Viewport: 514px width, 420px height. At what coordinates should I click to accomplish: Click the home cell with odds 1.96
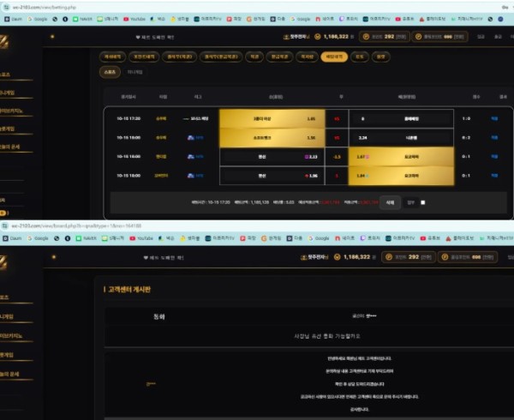click(272, 176)
